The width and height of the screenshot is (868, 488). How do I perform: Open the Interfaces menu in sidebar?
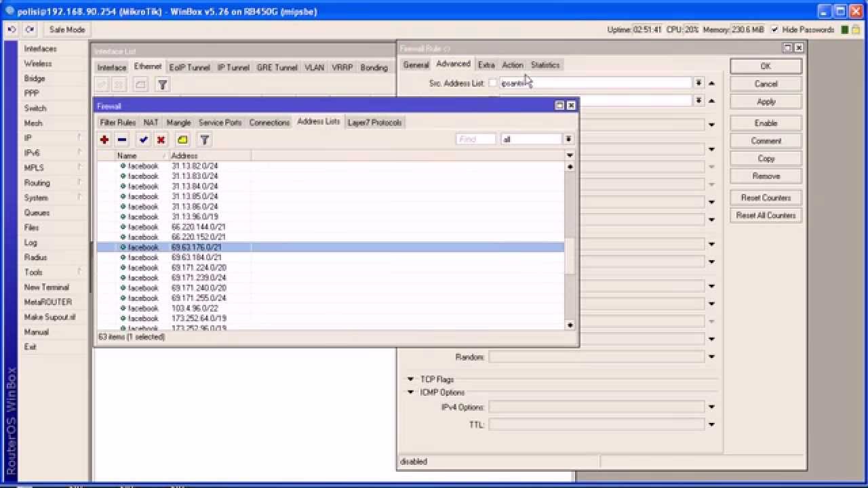click(x=41, y=49)
